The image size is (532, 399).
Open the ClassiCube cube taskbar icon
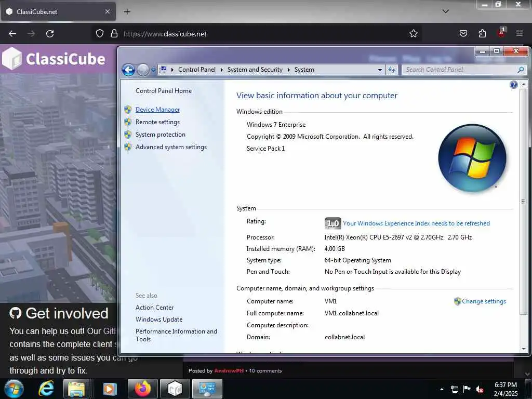(x=175, y=389)
